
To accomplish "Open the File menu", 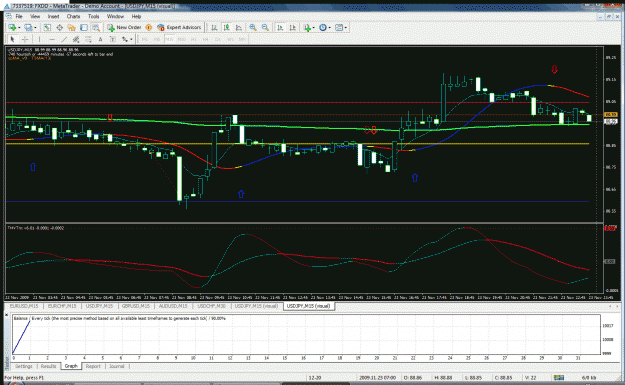I will (19, 16).
